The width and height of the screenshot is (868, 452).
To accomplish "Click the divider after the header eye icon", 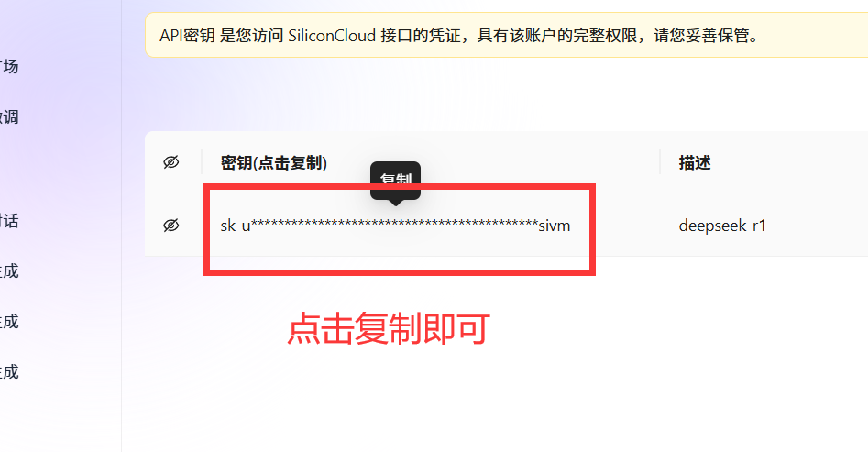I will [x=202, y=161].
